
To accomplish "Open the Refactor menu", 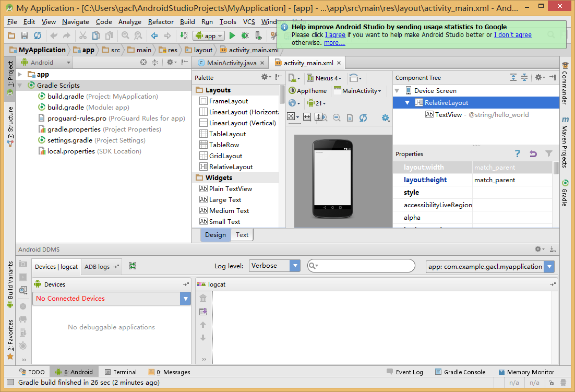I will tap(161, 22).
